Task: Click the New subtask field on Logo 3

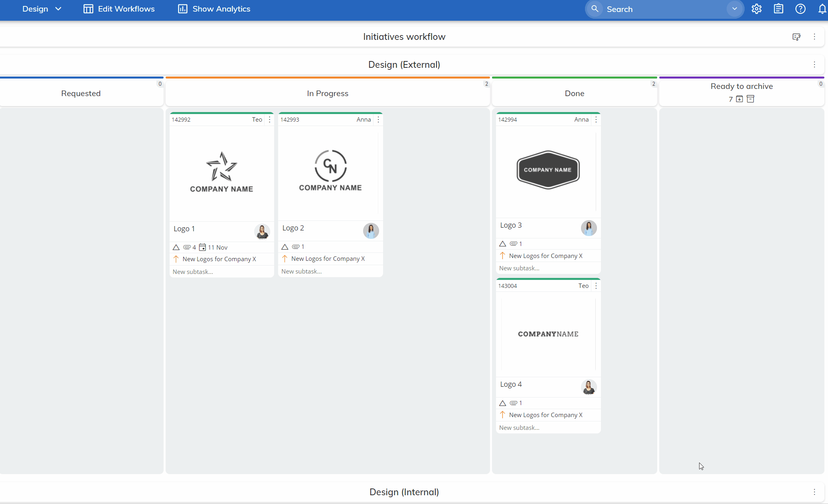Action: [520, 268]
